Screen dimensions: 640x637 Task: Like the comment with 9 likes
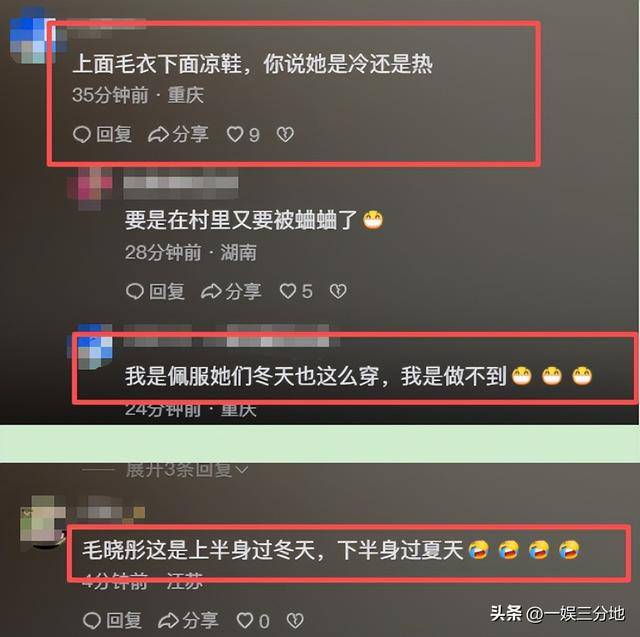pyautogui.click(x=243, y=134)
